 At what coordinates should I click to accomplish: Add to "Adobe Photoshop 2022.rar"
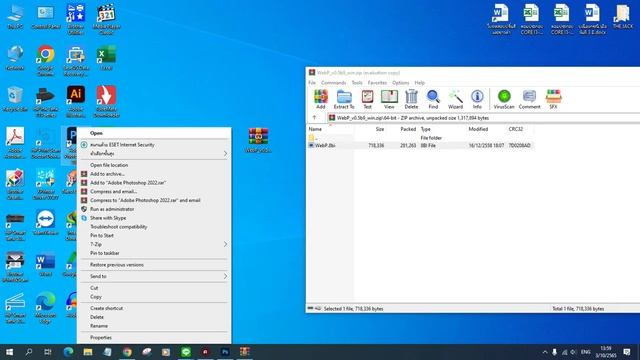(154, 183)
